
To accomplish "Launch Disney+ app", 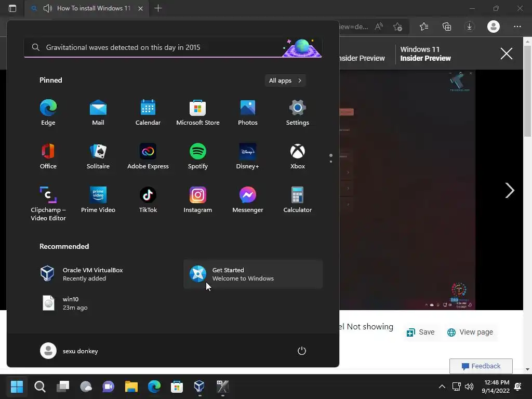I will [x=248, y=156].
